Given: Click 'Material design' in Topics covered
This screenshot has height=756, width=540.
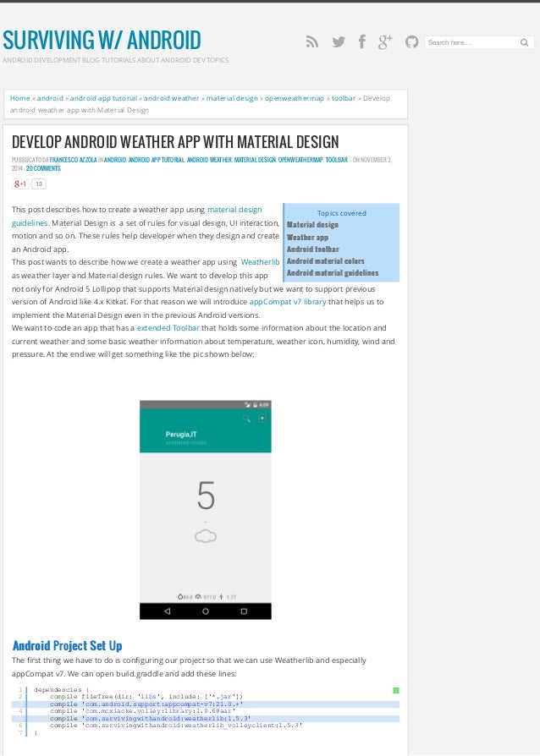Looking at the screenshot, I should pos(312,225).
